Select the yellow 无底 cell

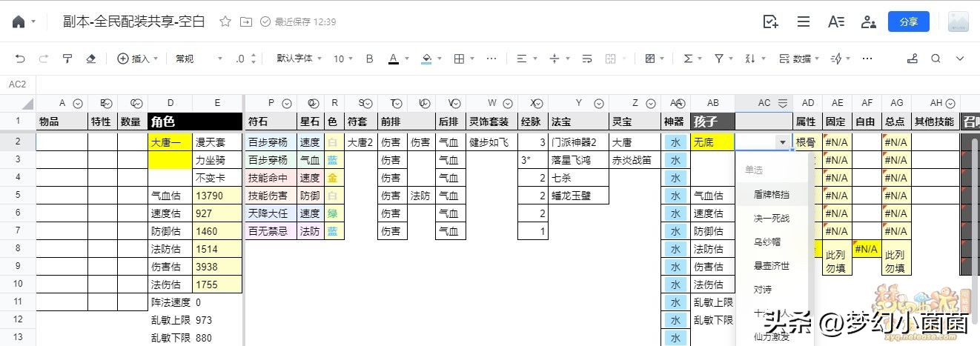click(x=712, y=142)
